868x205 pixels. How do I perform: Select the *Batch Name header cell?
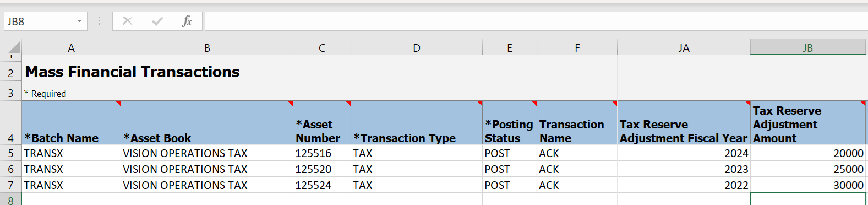[71, 123]
